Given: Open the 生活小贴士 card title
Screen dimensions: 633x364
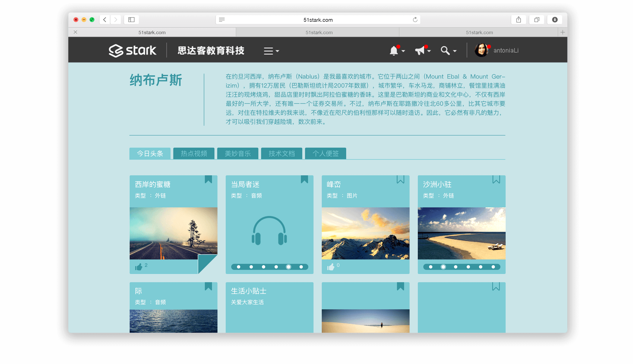Looking at the screenshot, I should 248,291.
